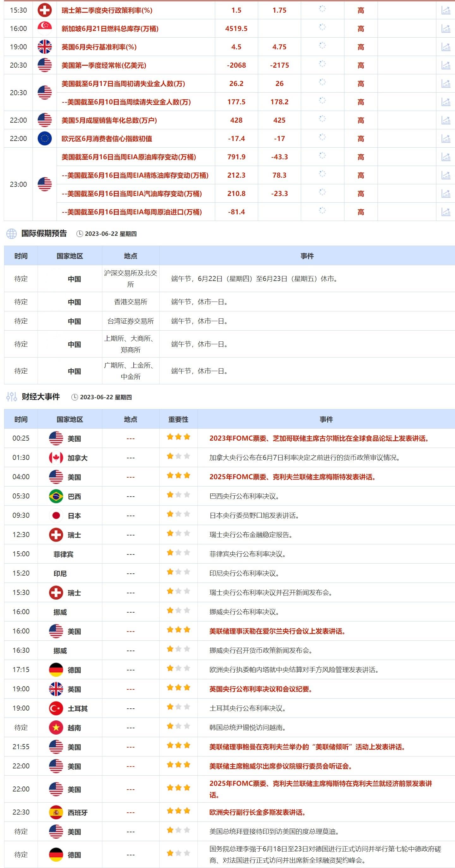Click the star rating in 巴西 row
The height and width of the screenshot is (868, 455).
(x=178, y=495)
